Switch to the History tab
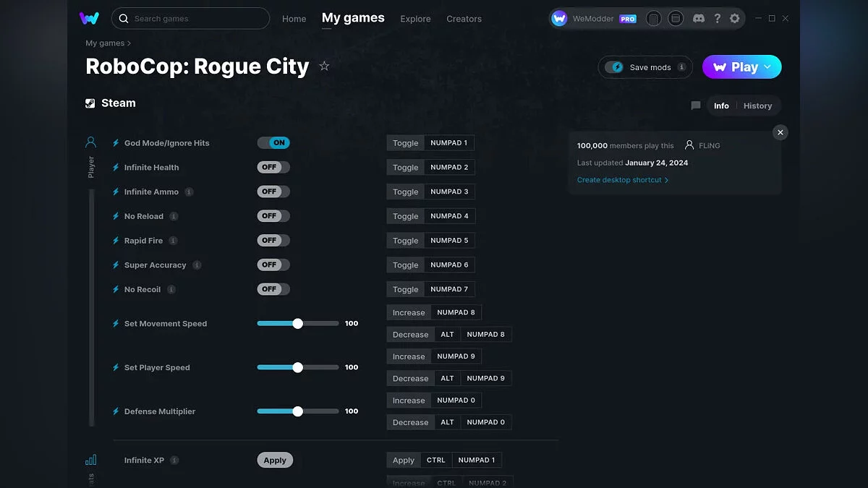The height and width of the screenshot is (488, 868). [757, 106]
